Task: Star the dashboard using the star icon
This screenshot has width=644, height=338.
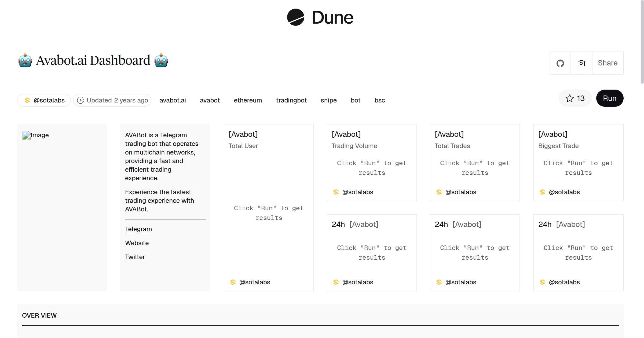Action: (569, 98)
